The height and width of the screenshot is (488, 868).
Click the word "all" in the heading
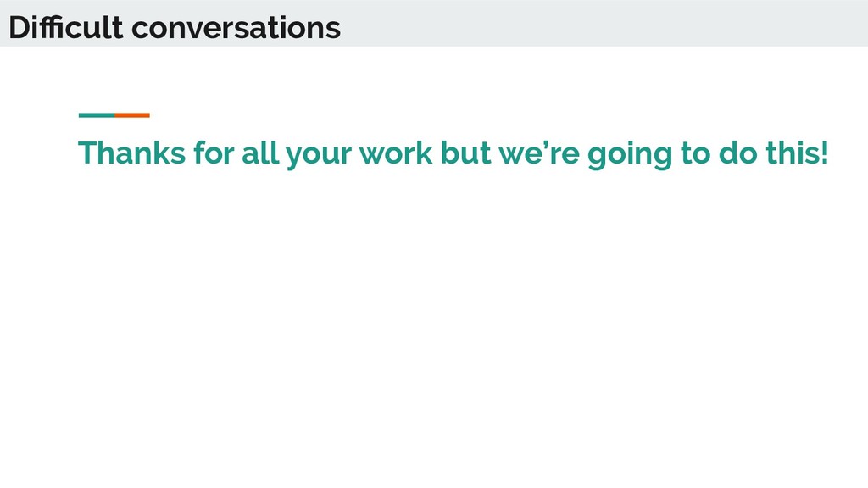pos(260,153)
